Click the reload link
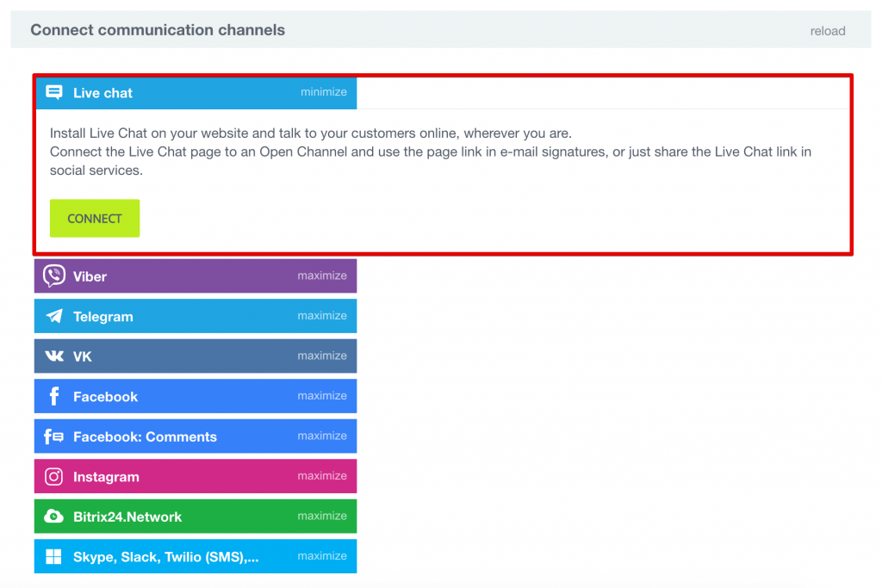 click(828, 31)
